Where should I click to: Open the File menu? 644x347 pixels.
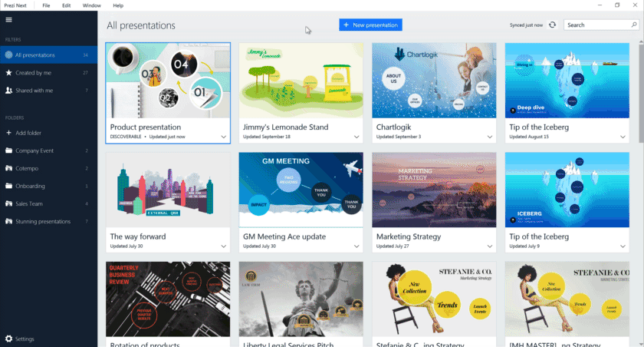click(x=48, y=5)
